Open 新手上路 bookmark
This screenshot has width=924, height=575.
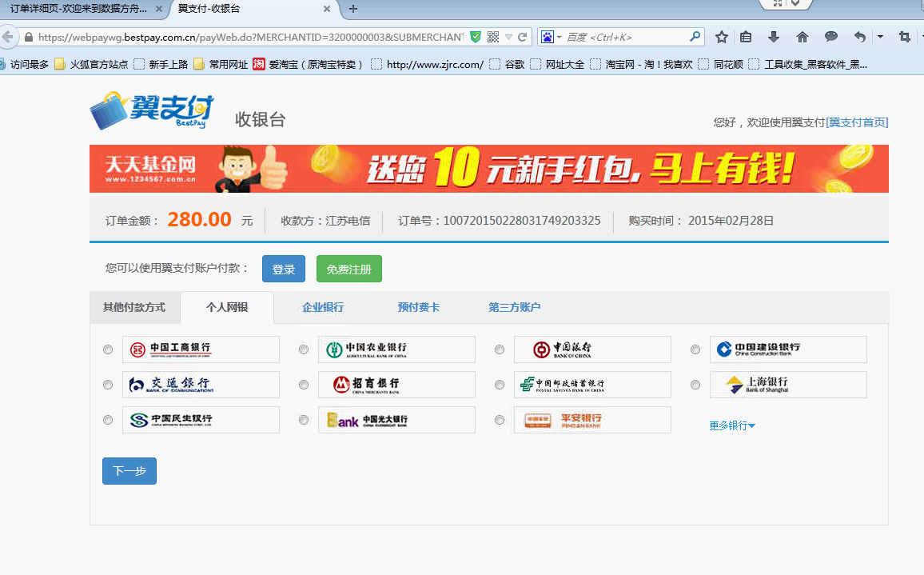[161, 64]
